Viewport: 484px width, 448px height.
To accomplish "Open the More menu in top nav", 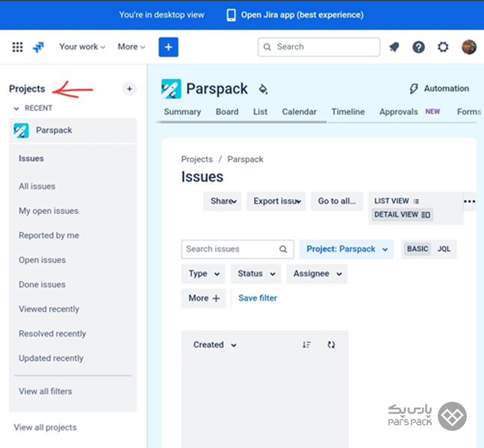I will (131, 47).
